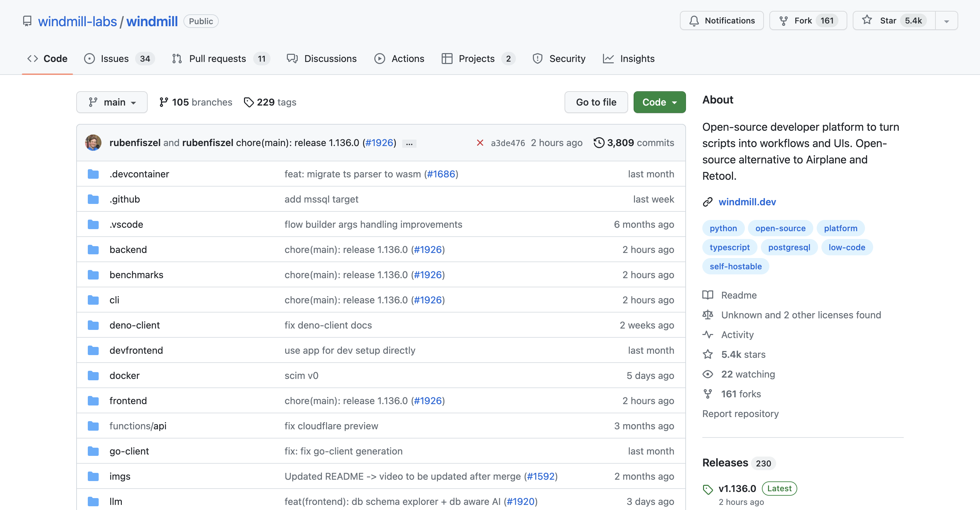Click the benchmarks folder icon
This screenshot has width=980, height=510.
93,274
